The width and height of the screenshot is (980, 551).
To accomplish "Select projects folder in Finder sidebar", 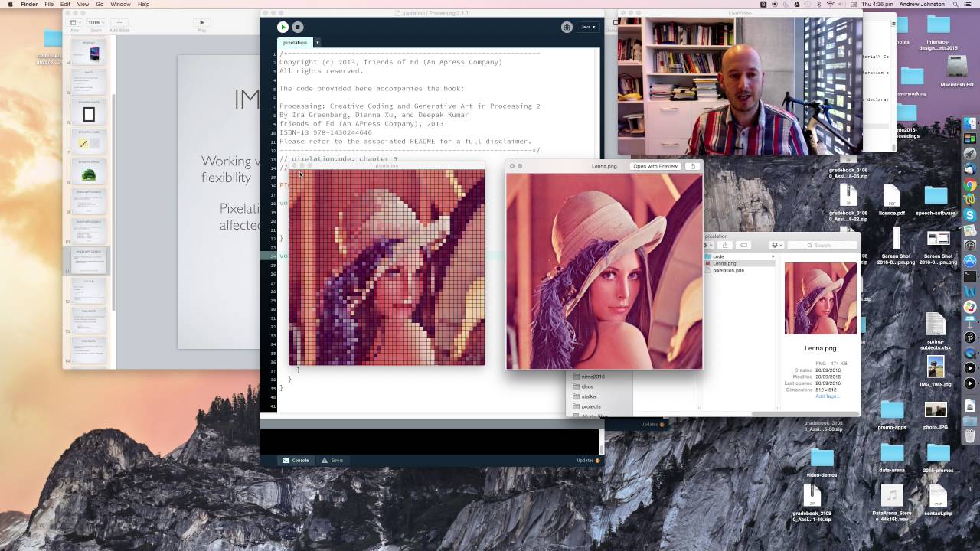I will 591,406.
